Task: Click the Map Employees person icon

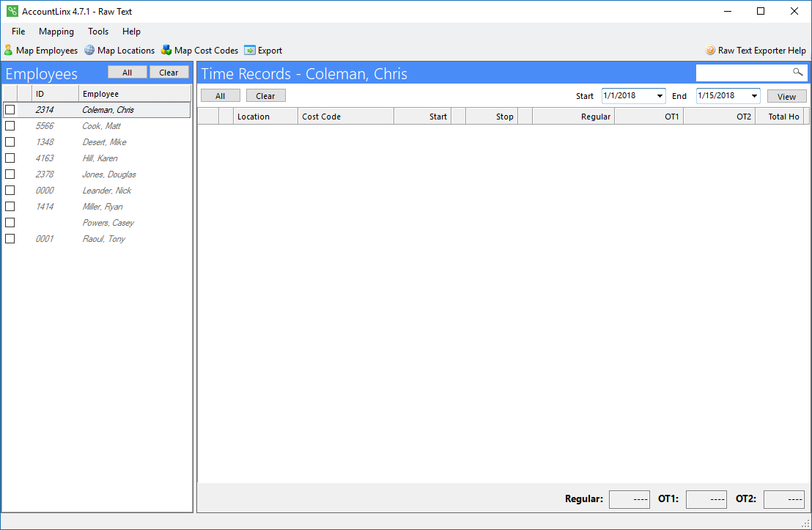Action: (x=8, y=51)
